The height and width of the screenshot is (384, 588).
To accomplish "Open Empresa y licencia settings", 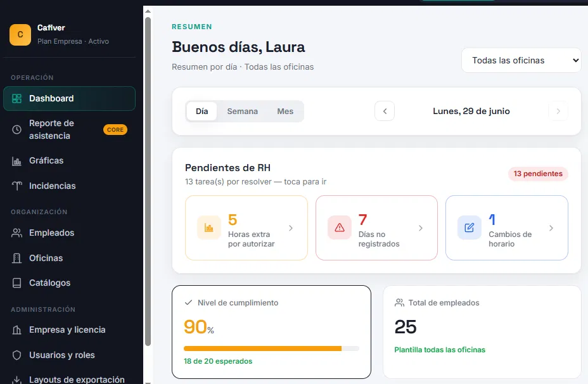I will [x=69, y=330].
